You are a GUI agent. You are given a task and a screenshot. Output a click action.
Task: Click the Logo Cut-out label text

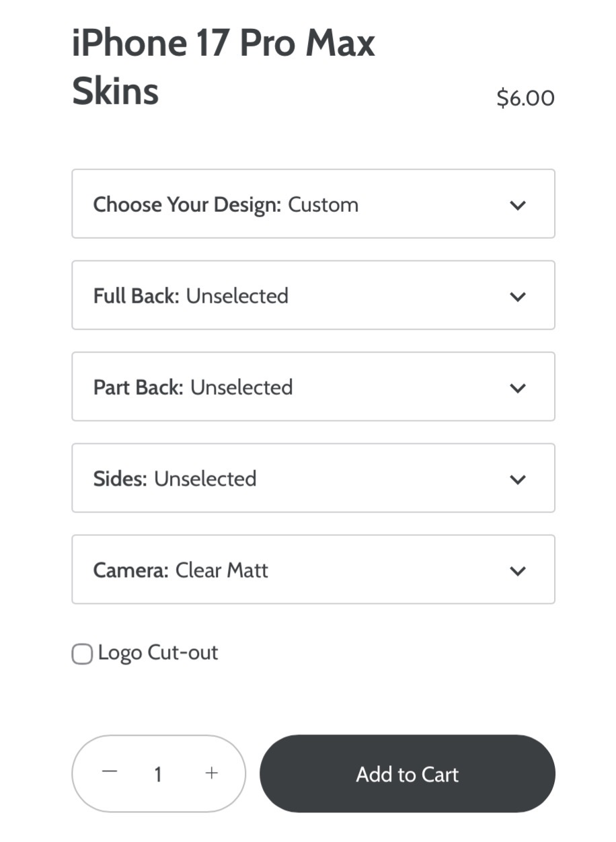[x=158, y=653]
